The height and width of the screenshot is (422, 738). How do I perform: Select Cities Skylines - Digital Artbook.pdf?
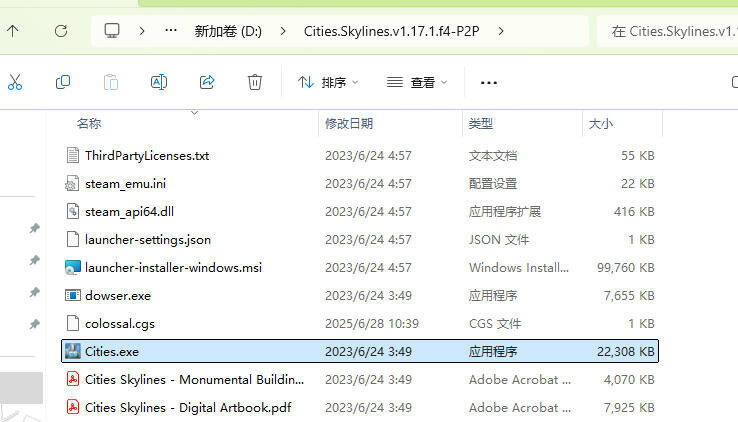click(188, 408)
